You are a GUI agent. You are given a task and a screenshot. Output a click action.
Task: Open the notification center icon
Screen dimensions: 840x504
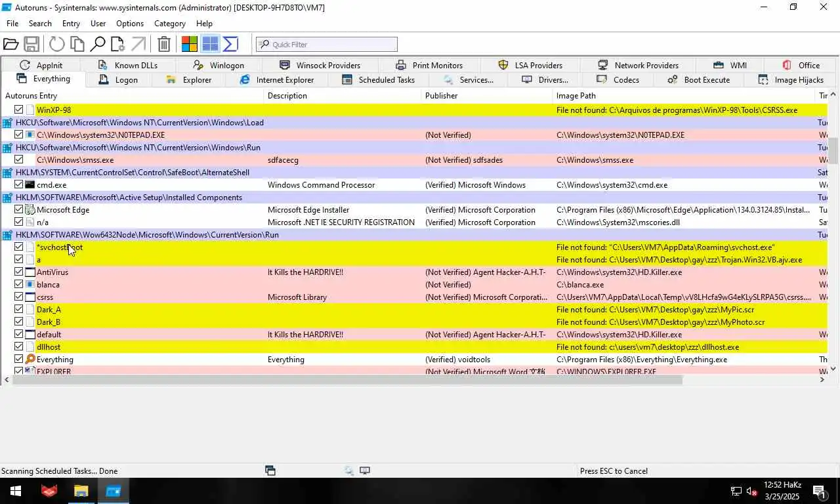pos(819,491)
